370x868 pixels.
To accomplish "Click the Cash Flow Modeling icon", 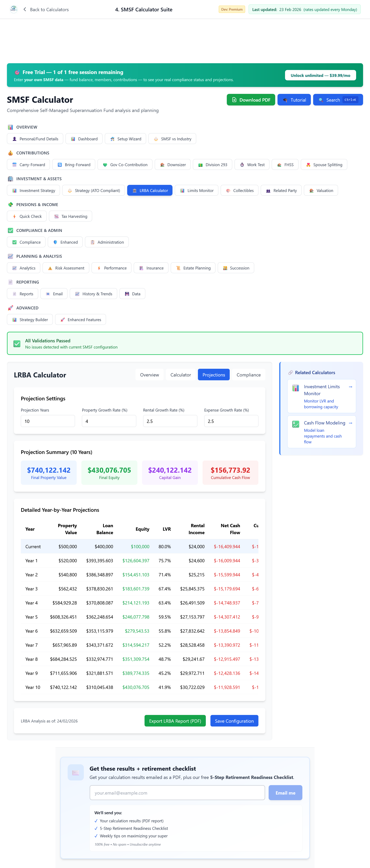I will 296,424.
